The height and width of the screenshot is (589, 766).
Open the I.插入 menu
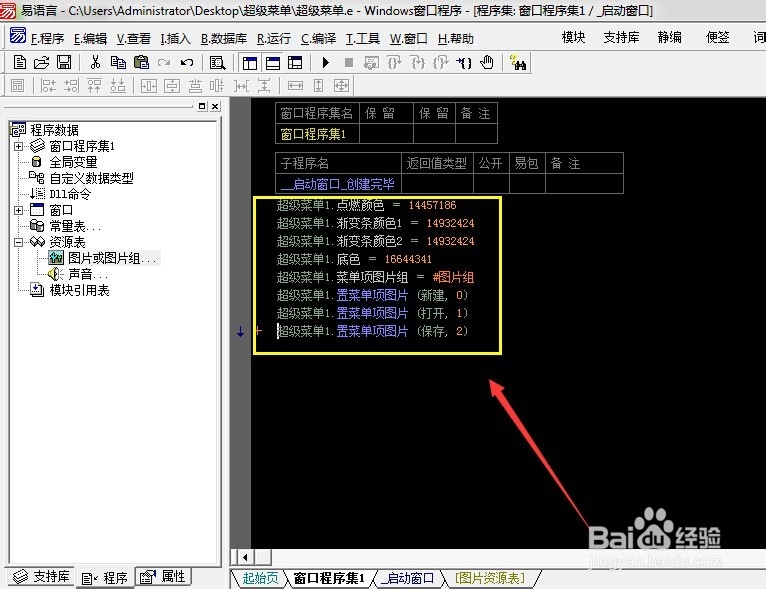tap(175, 39)
